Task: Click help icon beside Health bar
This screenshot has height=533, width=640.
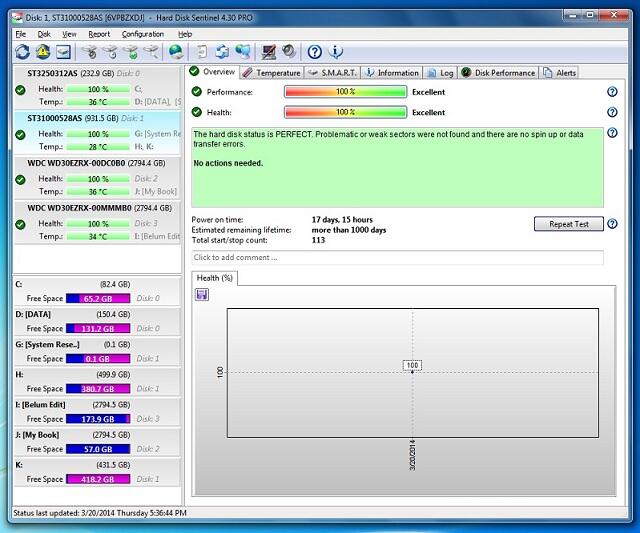Action: [612, 112]
